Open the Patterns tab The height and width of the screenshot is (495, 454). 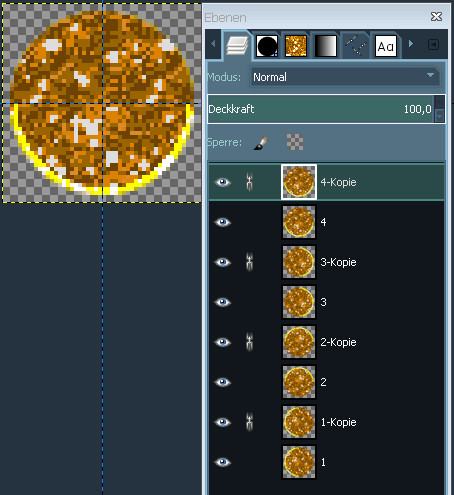pyautogui.click(x=296, y=46)
